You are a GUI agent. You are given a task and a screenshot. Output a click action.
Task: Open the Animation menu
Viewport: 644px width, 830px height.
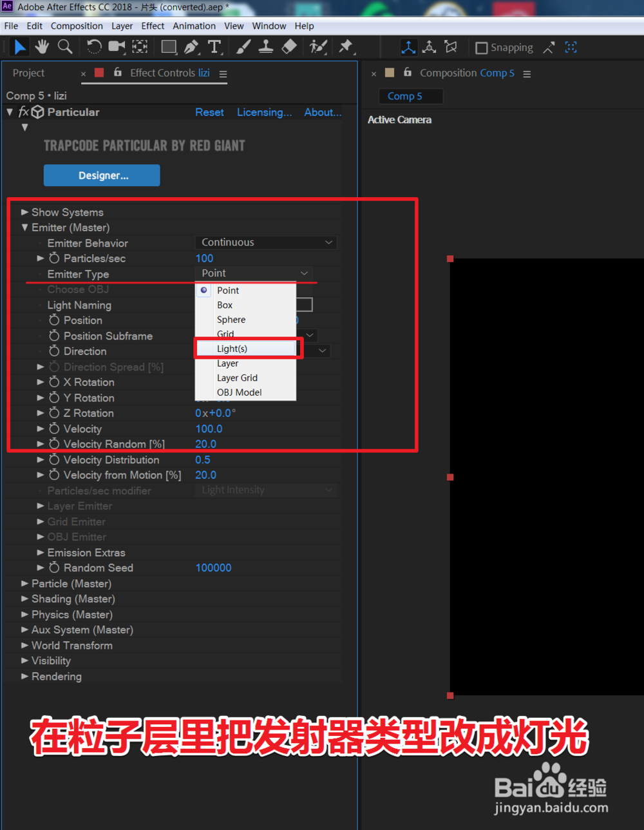(194, 26)
